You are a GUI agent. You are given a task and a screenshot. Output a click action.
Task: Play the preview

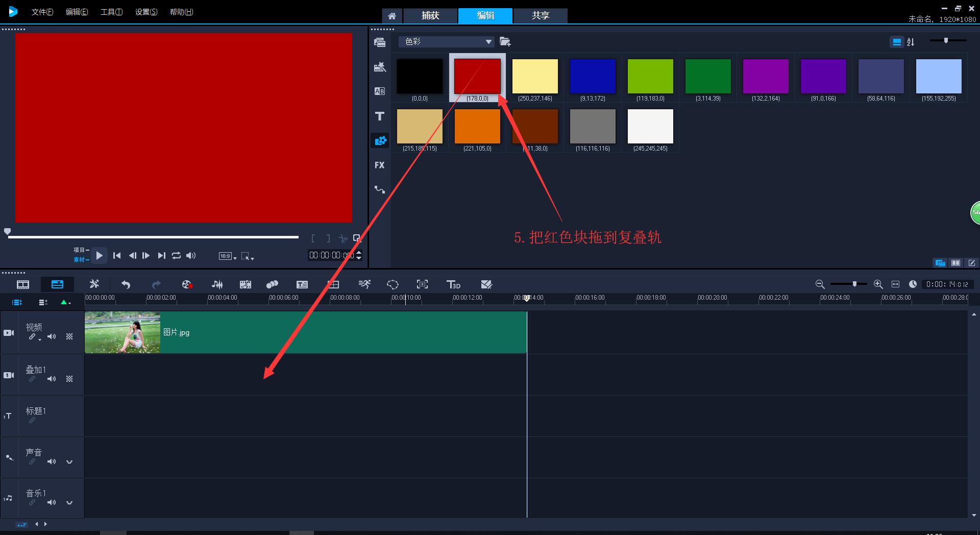(x=99, y=255)
